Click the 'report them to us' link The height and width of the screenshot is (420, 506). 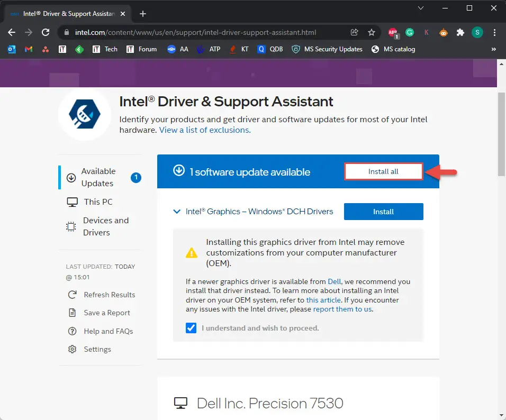pyautogui.click(x=342, y=309)
